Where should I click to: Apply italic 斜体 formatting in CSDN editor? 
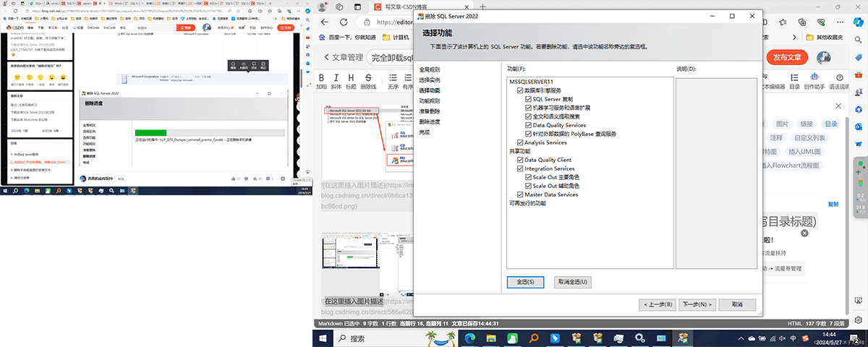(x=336, y=81)
